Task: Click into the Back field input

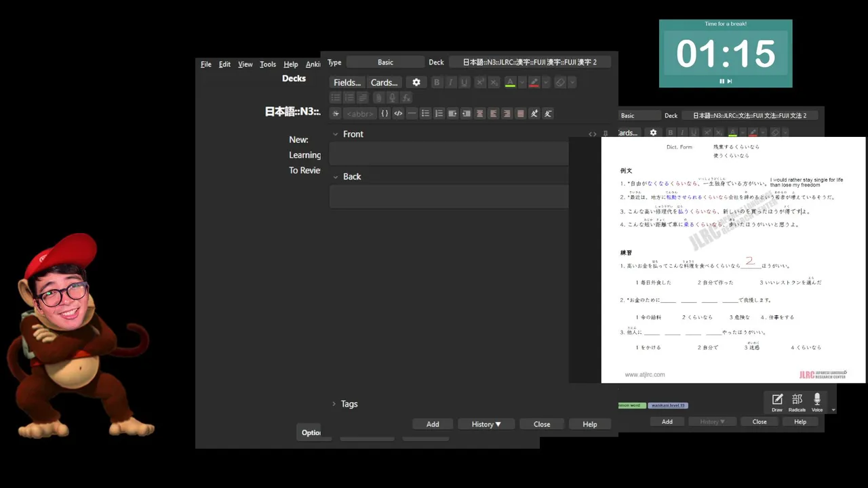Action: pos(449,197)
